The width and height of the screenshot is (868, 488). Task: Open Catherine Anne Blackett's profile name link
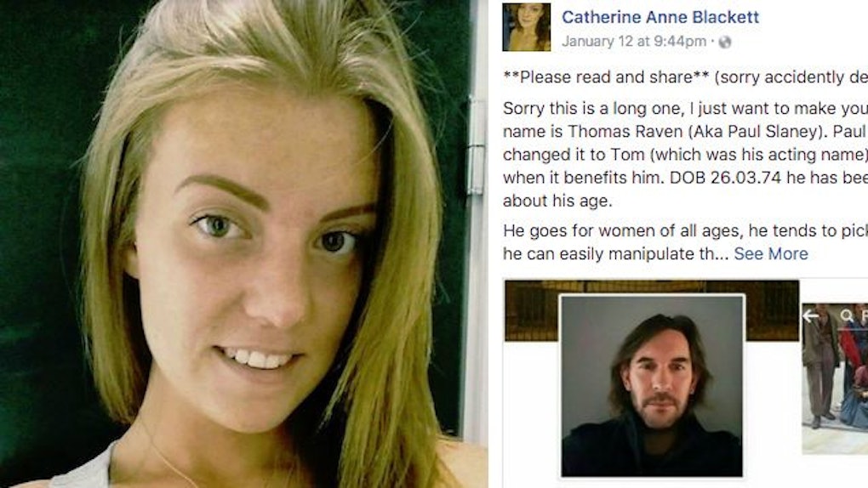coord(660,17)
